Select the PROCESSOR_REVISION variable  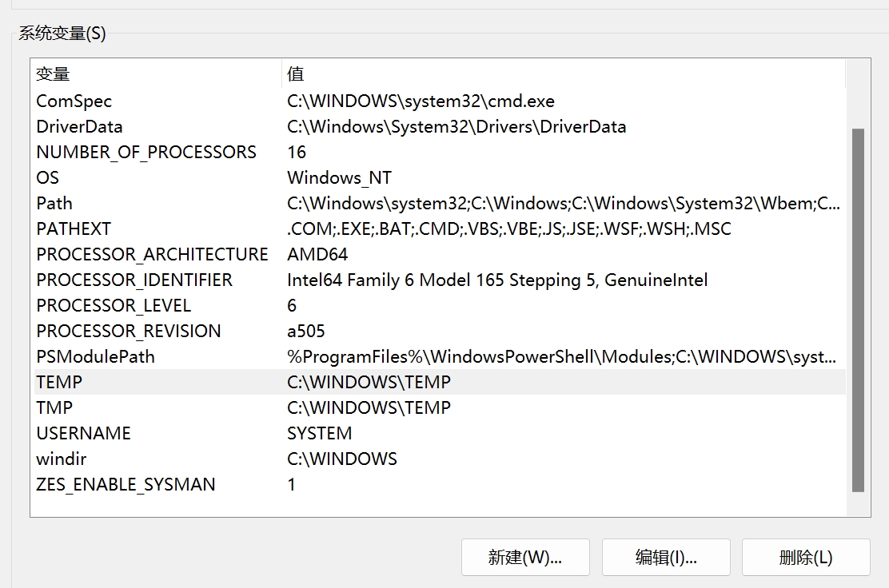128,331
